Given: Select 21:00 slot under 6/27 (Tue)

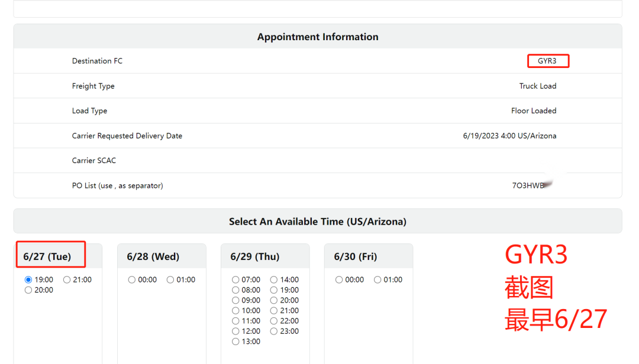Looking at the screenshot, I should tap(67, 279).
